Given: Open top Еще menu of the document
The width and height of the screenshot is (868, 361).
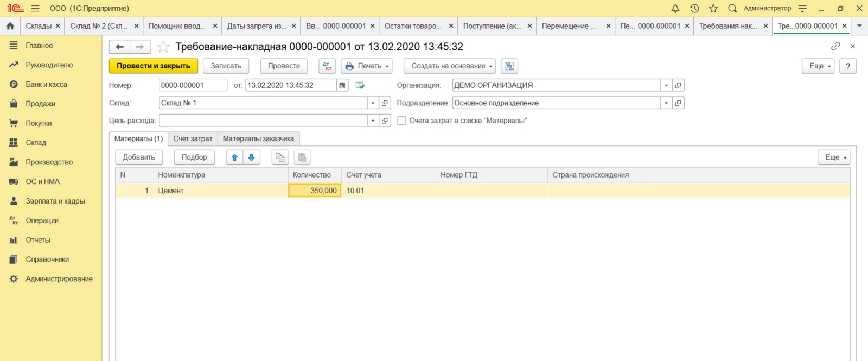Looking at the screenshot, I should pyautogui.click(x=818, y=66).
